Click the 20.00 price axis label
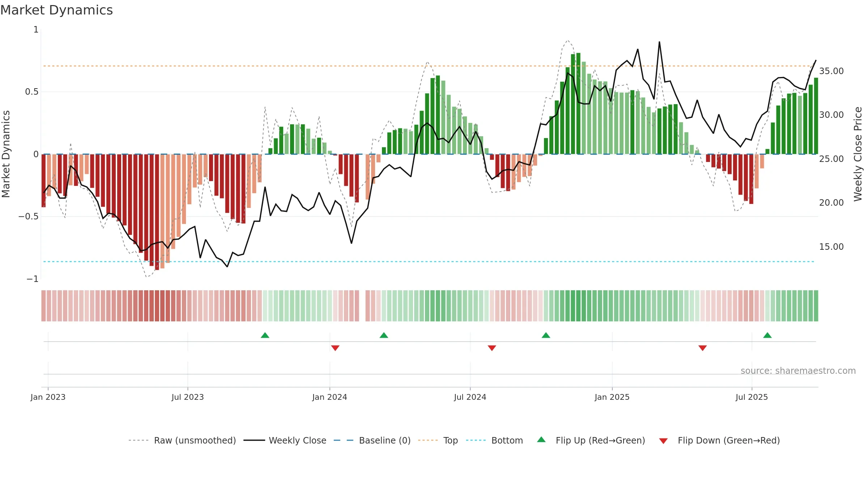This screenshot has width=868, height=488. [831, 202]
